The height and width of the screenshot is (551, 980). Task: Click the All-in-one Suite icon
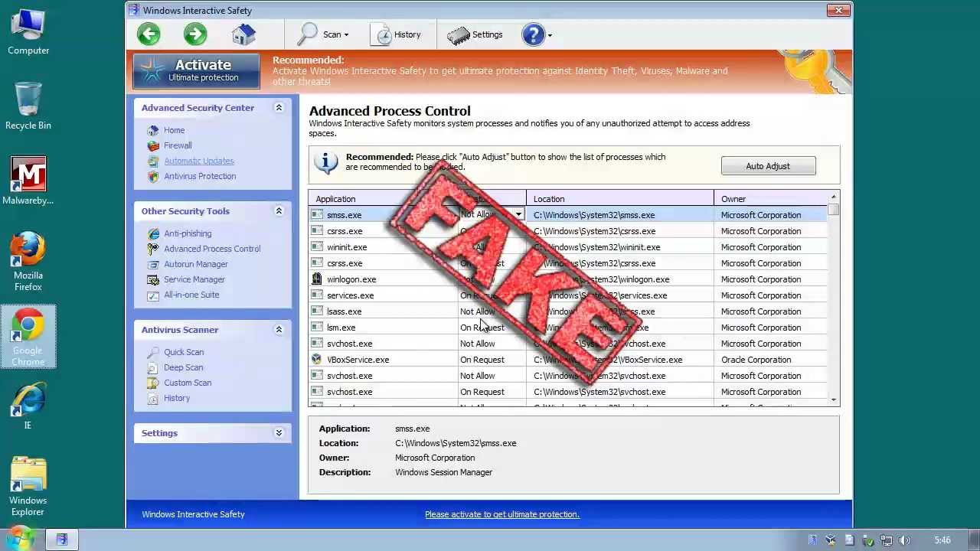tap(153, 295)
